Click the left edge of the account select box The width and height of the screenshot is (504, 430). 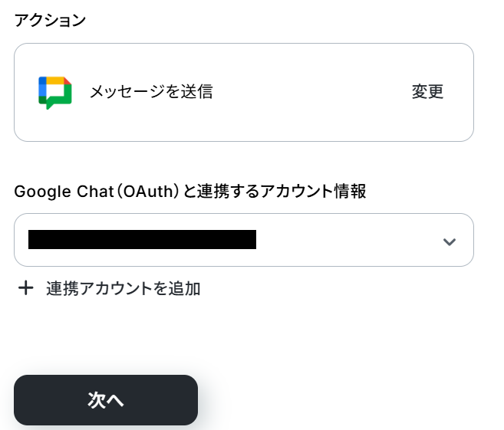click(x=21, y=240)
